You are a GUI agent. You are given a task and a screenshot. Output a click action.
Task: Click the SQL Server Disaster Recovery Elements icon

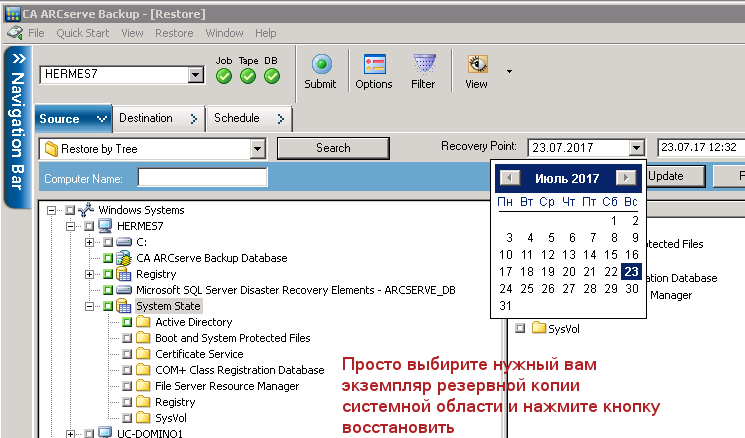tap(124, 290)
